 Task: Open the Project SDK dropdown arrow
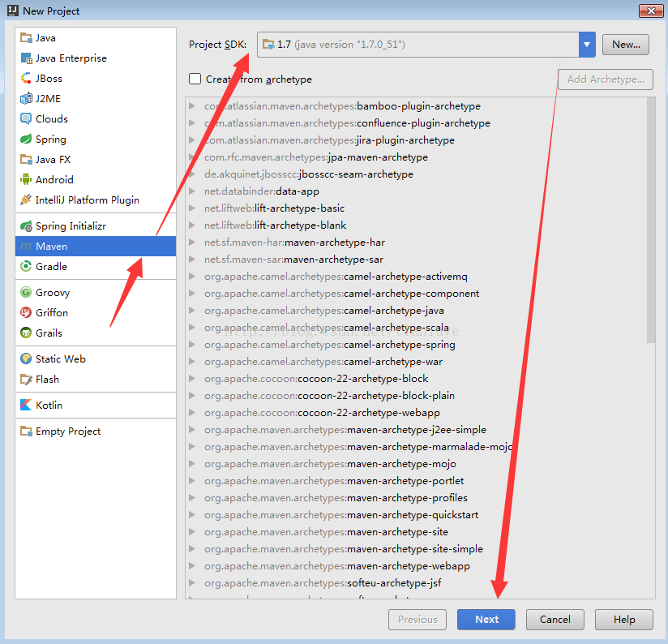[x=587, y=45]
